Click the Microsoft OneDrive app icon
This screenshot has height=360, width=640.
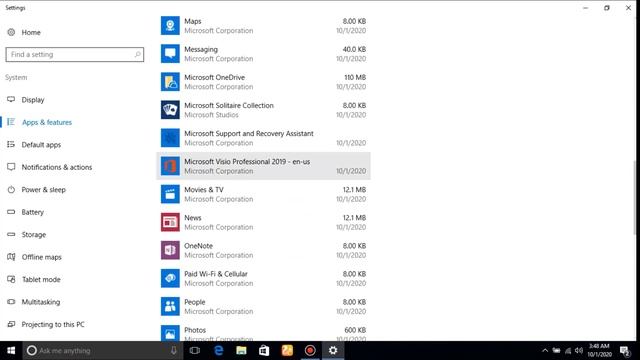coord(170,82)
